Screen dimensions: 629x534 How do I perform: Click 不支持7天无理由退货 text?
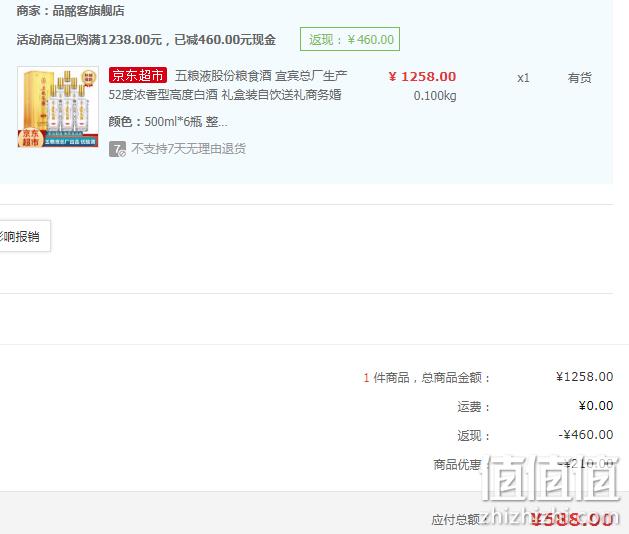point(189,149)
